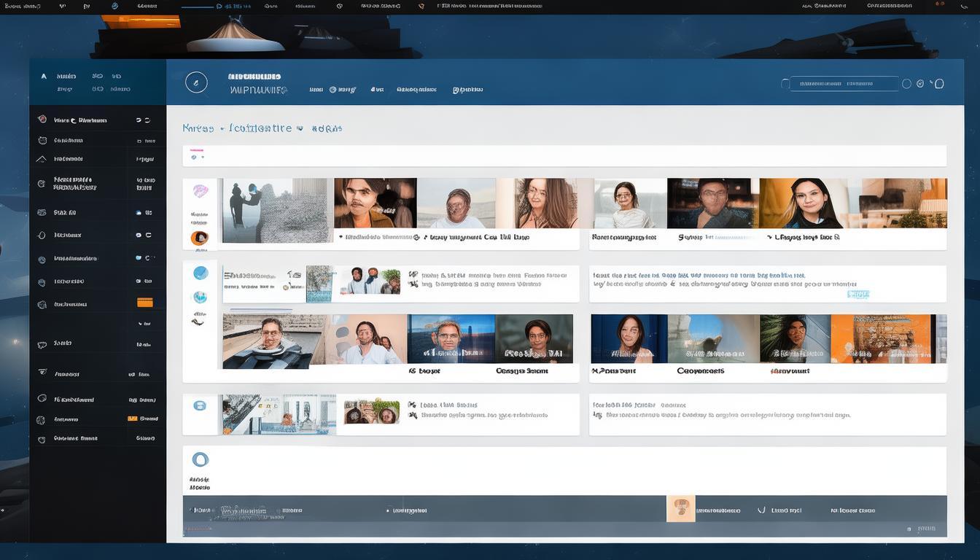Viewport: 980px width, 560px height.
Task: Click the orange color swatch in the sidebar
Action: (144, 302)
